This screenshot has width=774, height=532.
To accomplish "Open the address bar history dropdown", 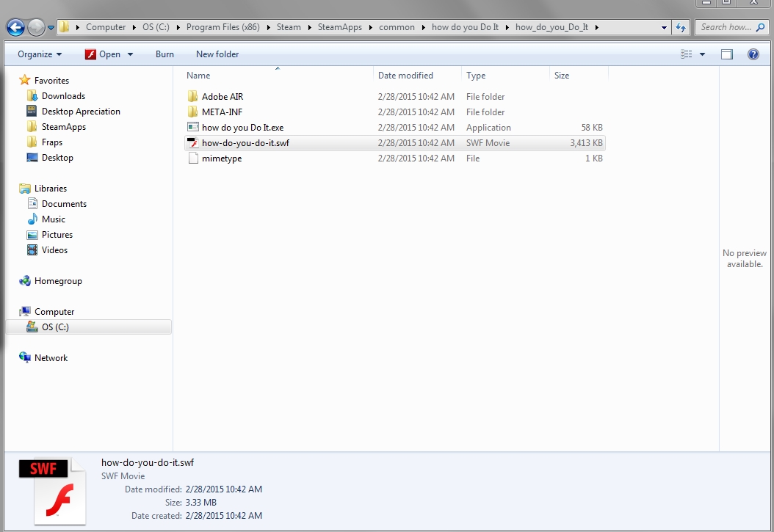I will (x=664, y=28).
